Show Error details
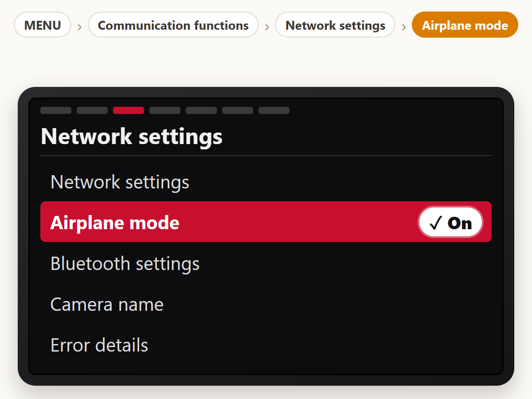532x399 pixels. click(x=266, y=345)
